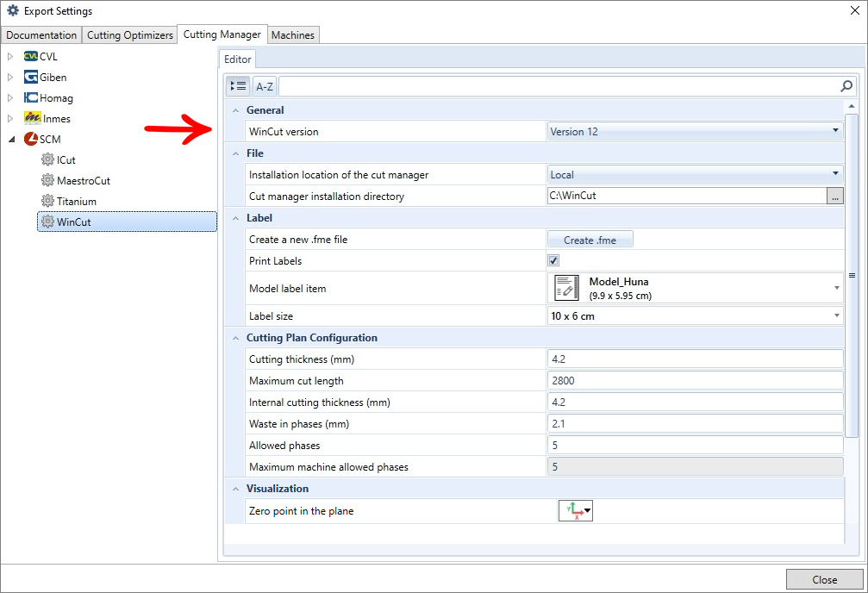
Task: Open the zero point axis selector
Action: (576, 510)
